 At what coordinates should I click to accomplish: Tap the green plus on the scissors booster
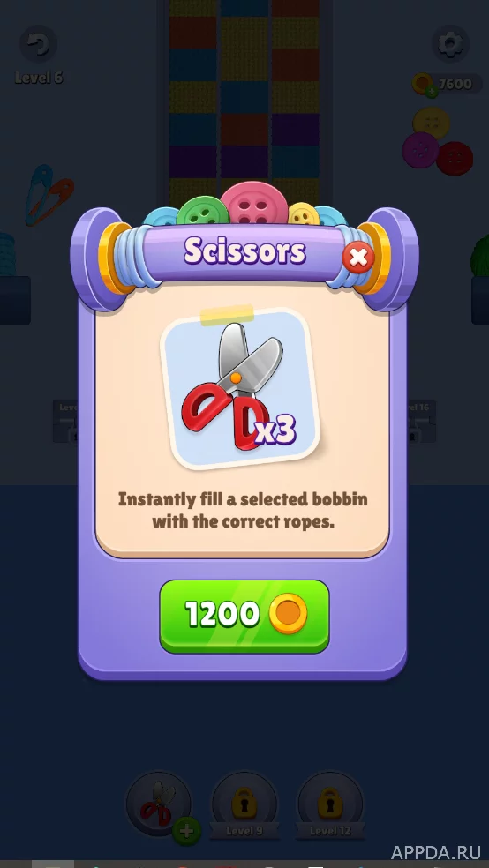click(186, 830)
